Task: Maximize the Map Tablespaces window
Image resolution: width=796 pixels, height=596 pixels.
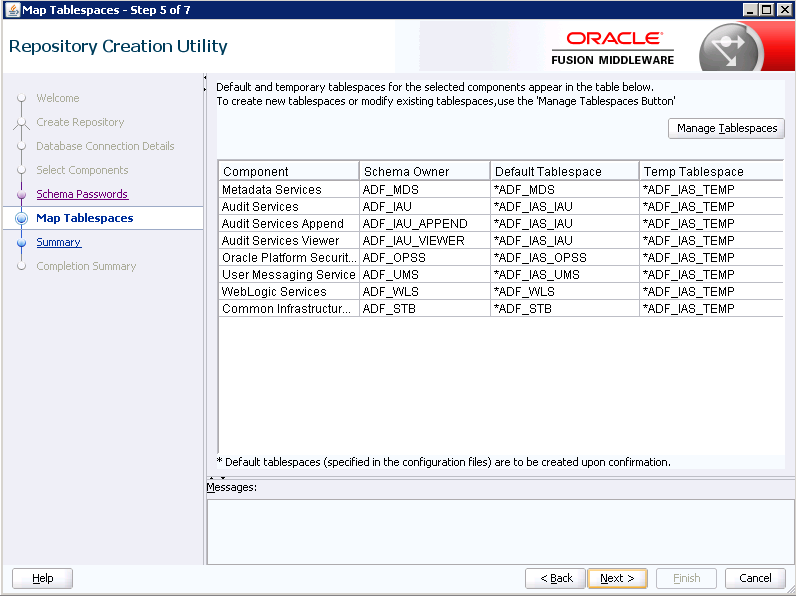Action: 767,10
